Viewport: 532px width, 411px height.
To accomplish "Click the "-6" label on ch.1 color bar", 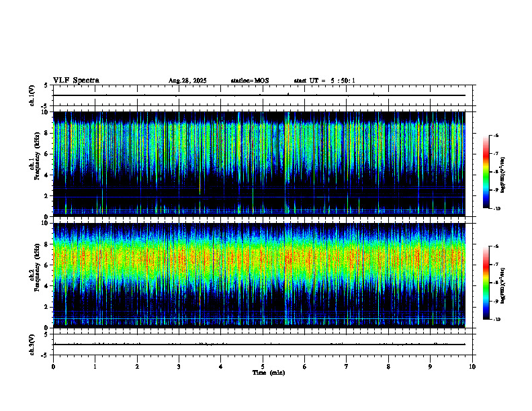I will pyautogui.click(x=496, y=135).
